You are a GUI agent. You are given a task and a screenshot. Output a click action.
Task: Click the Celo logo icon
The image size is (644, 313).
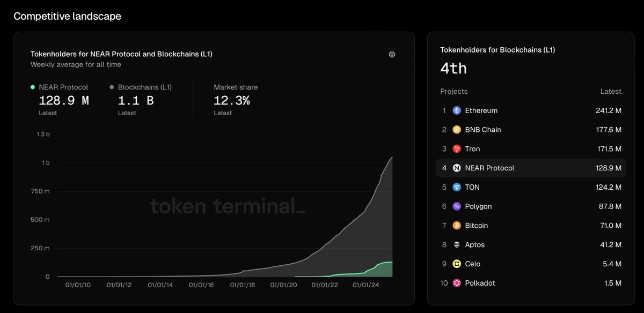[457, 264]
